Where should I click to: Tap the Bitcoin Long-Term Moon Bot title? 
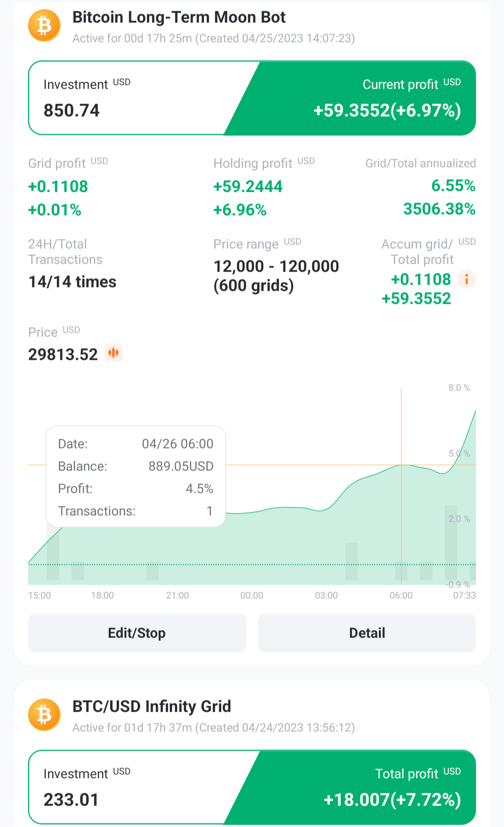(x=179, y=17)
